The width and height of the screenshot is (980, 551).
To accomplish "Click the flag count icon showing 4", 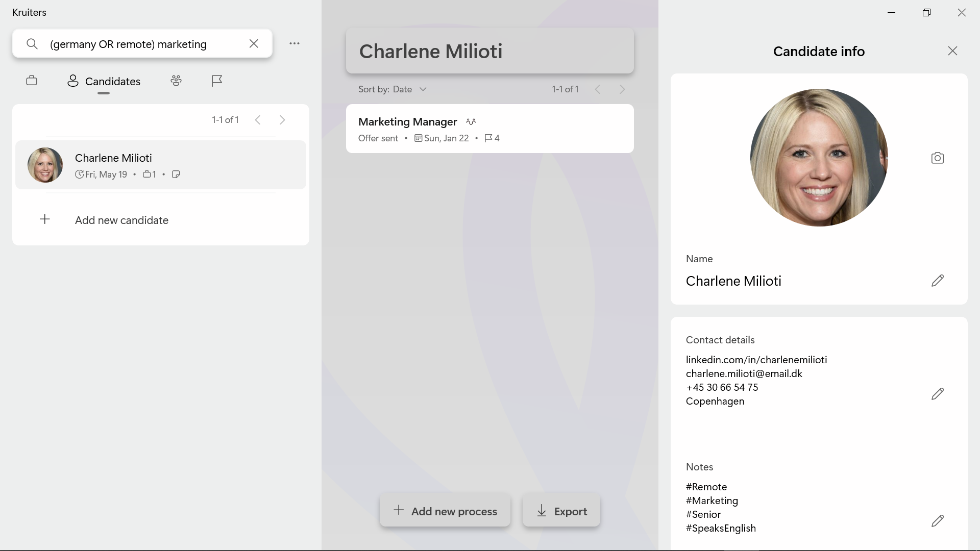I will tap(488, 138).
